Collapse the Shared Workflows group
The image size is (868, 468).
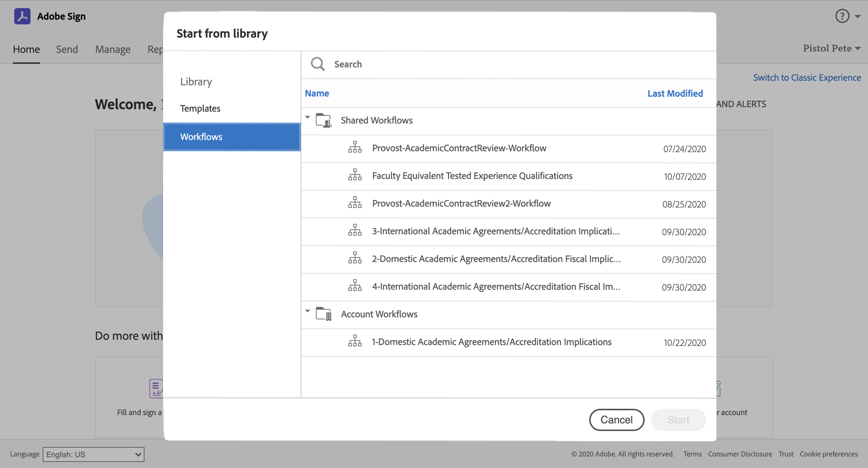pos(308,117)
